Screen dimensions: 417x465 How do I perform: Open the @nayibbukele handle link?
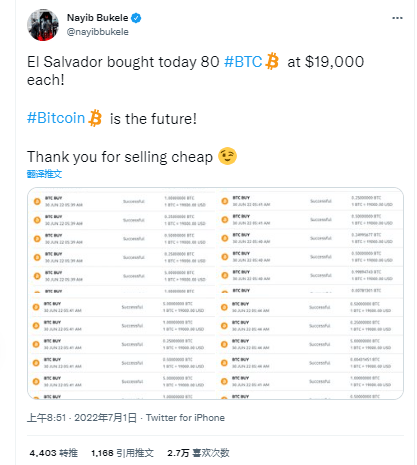(x=98, y=32)
